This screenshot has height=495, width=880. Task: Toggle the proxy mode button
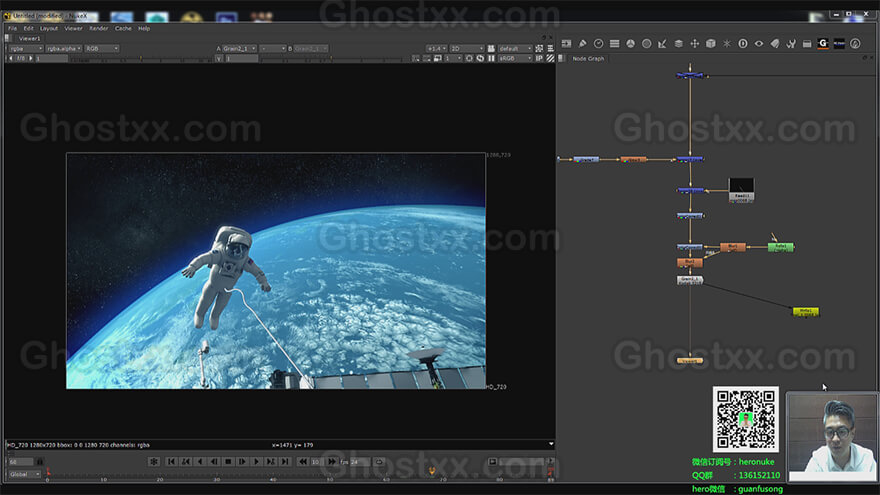(x=438, y=58)
